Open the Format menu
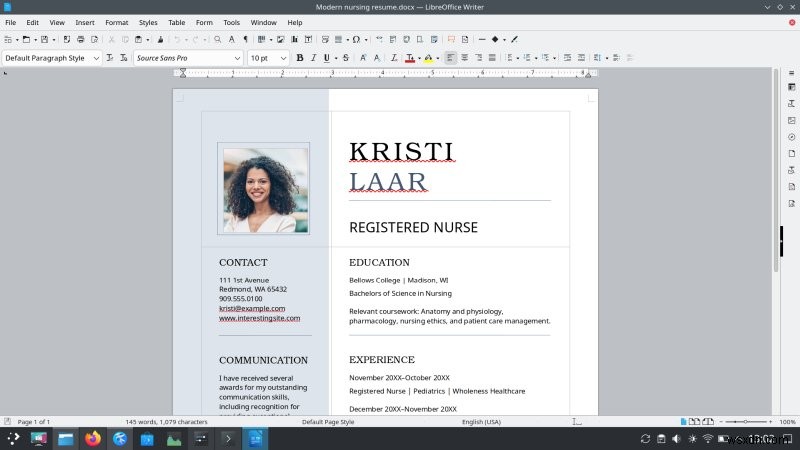The image size is (800, 450). tap(117, 22)
